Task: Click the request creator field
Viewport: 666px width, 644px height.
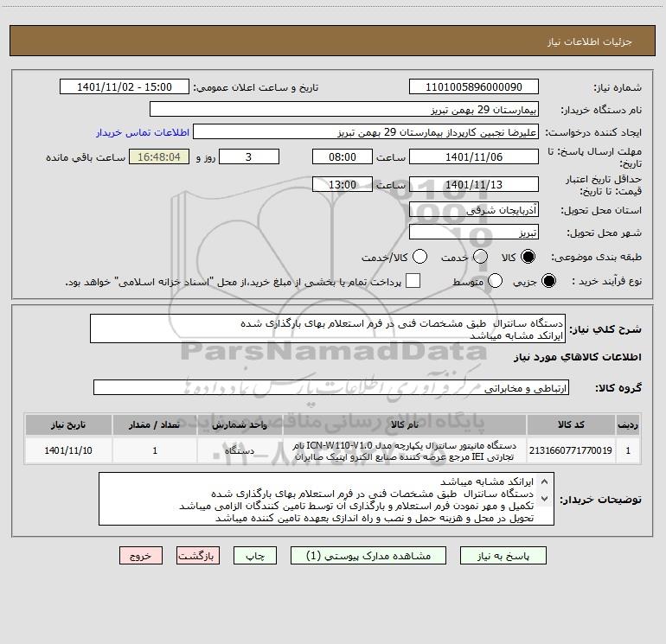Action: (366, 132)
